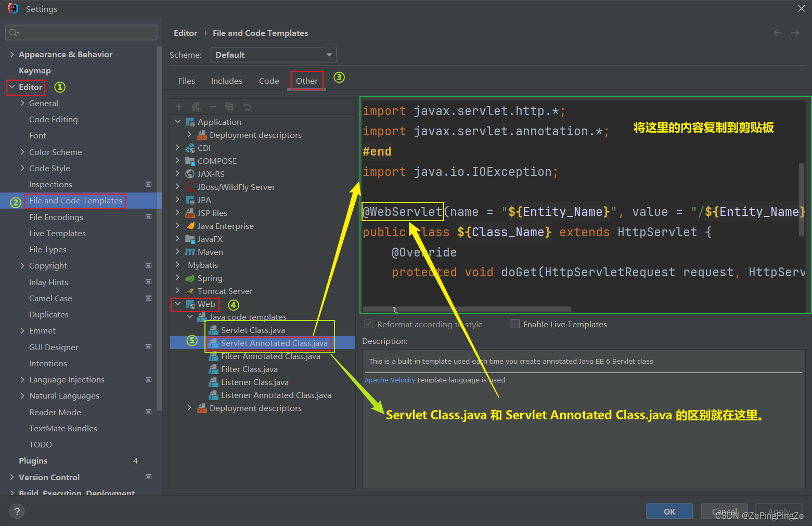Open the Plugins settings page

click(33, 461)
